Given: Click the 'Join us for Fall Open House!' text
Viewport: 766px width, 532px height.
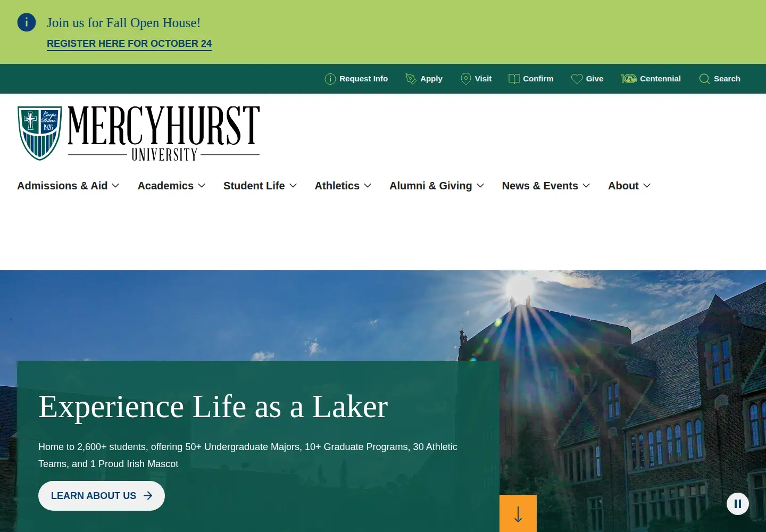Looking at the screenshot, I should click(x=123, y=23).
